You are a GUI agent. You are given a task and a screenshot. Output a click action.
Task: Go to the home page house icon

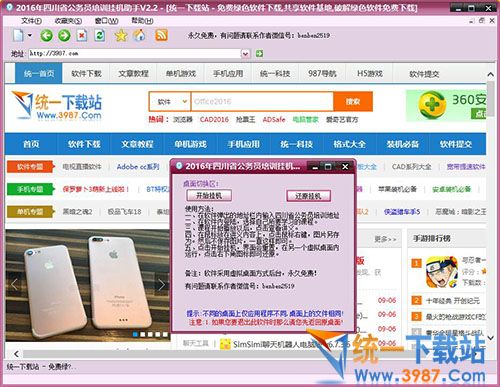click(139, 35)
